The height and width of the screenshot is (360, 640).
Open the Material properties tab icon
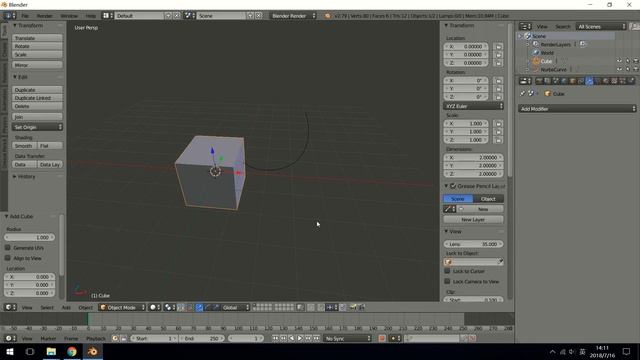(x=605, y=81)
